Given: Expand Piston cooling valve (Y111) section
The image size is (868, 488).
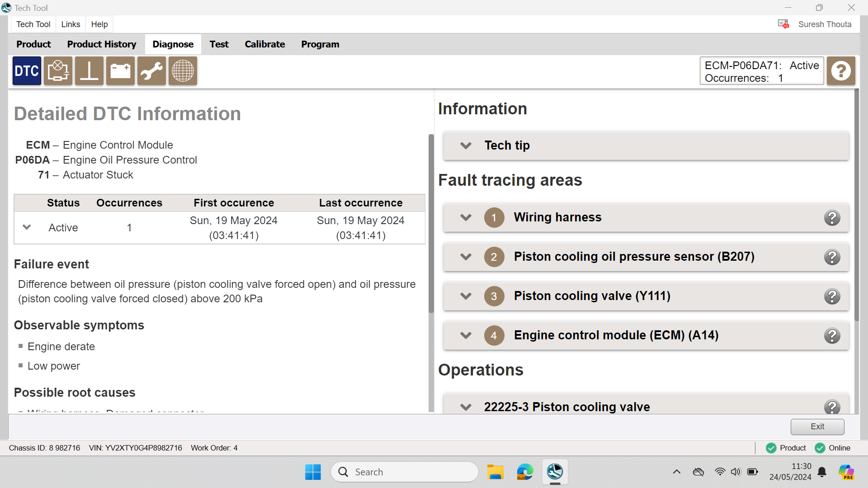Looking at the screenshot, I should (x=466, y=296).
